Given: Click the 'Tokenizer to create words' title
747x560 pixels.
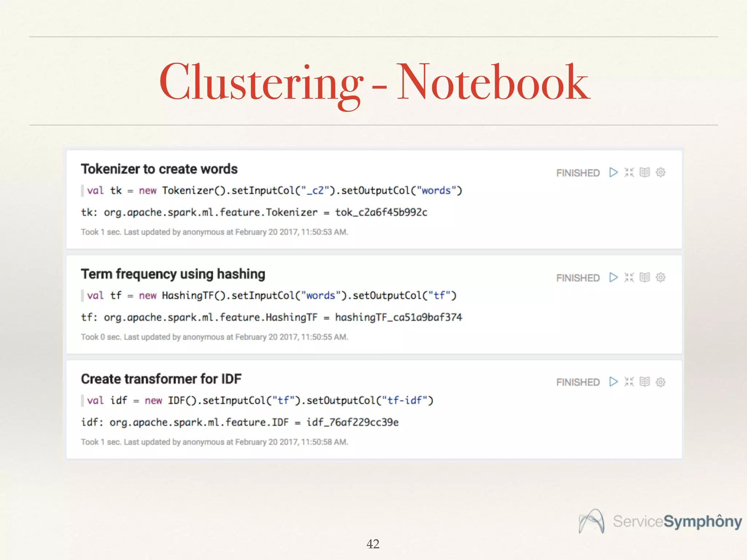Looking at the screenshot, I should pyautogui.click(x=159, y=169).
